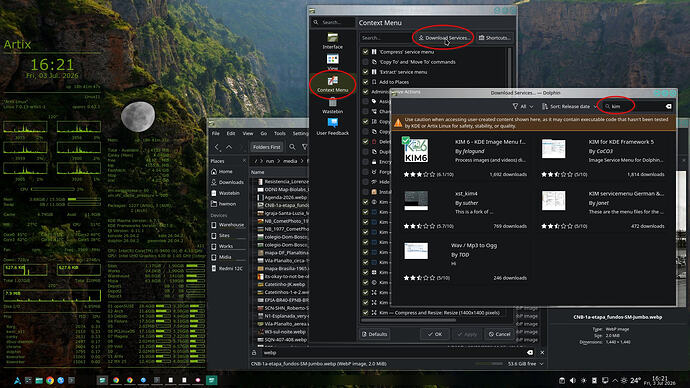This screenshot has width=690, height=388.
Task: Click the Defaults button
Action: (374, 334)
